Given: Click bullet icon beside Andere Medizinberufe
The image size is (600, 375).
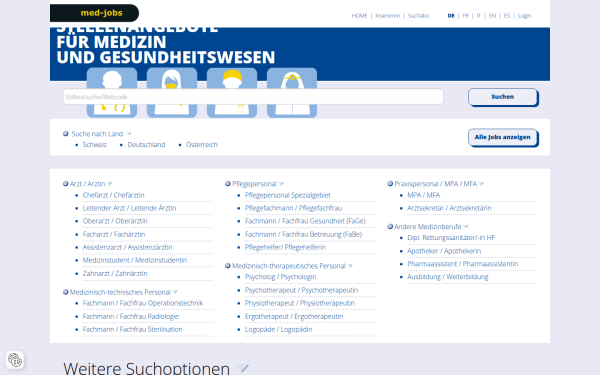Looking at the screenshot, I should [390, 227].
